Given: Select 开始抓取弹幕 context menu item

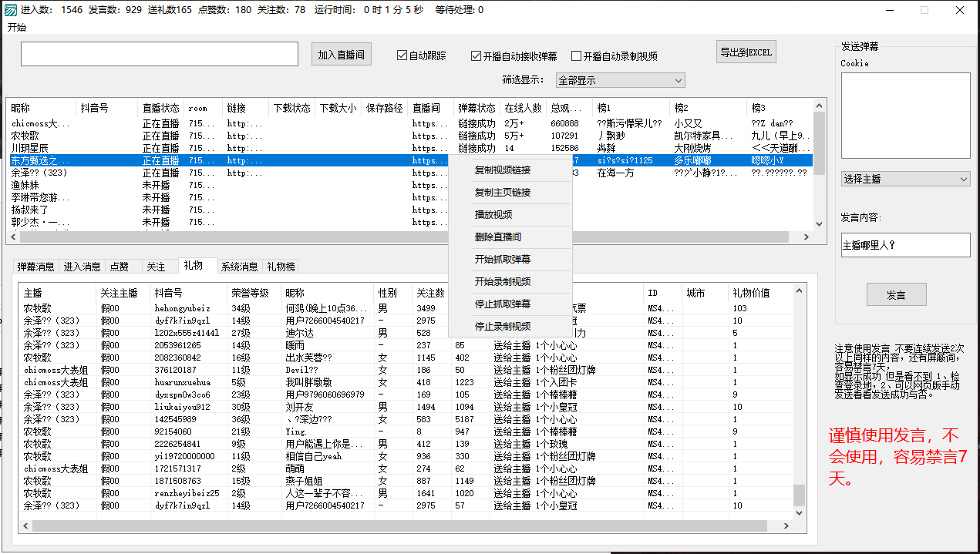Looking at the screenshot, I should click(503, 260).
